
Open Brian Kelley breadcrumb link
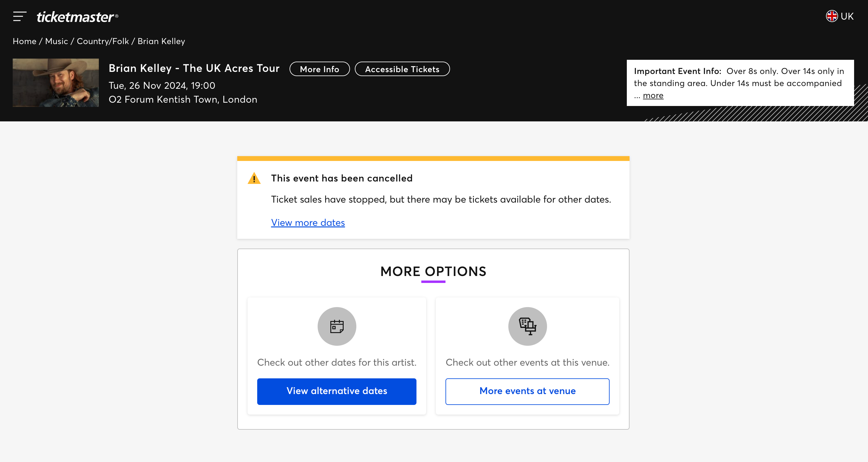pos(161,41)
